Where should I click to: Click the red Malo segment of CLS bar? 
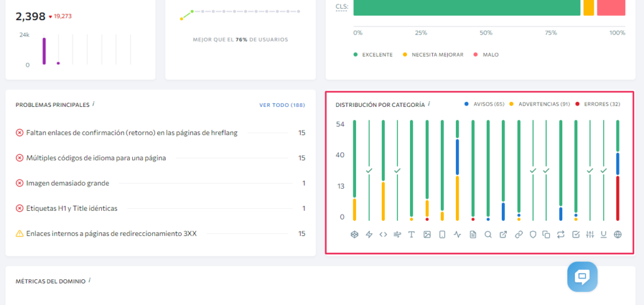[611, 8]
